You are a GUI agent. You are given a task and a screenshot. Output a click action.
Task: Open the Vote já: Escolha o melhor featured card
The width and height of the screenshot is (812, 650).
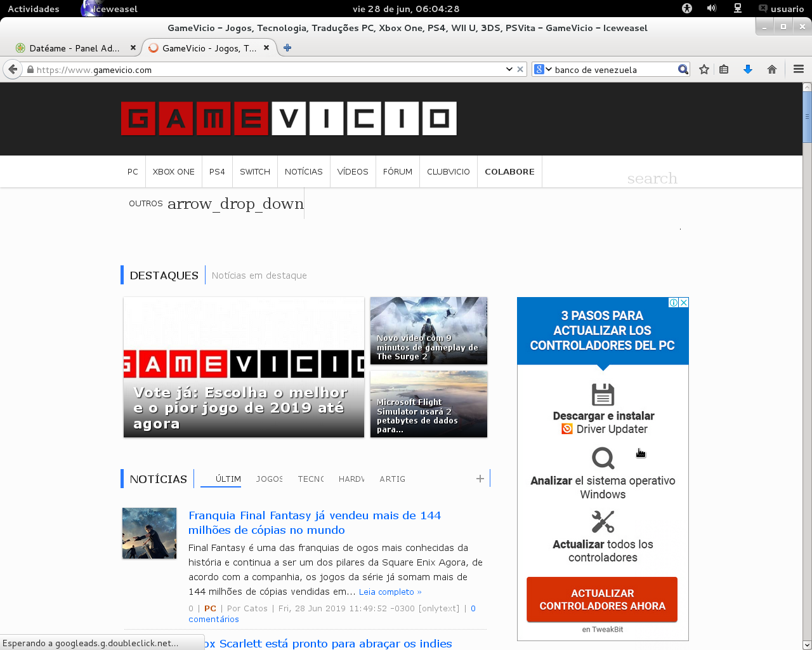(x=244, y=367)
